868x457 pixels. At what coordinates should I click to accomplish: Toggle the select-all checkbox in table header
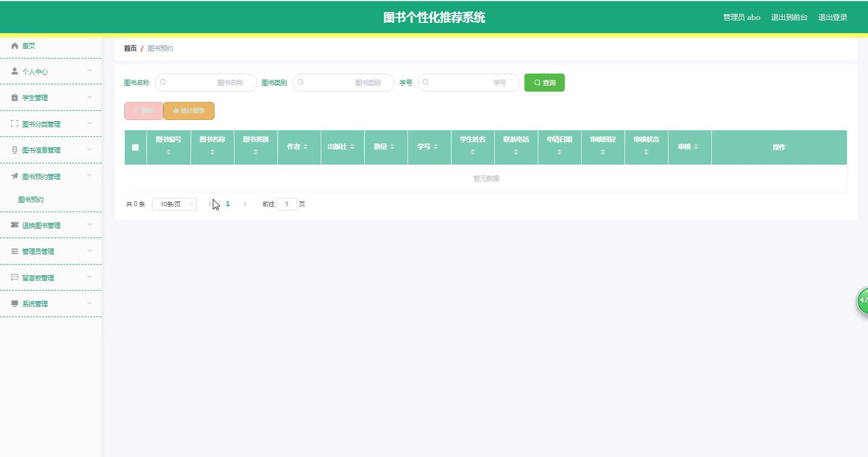[135, 147]
